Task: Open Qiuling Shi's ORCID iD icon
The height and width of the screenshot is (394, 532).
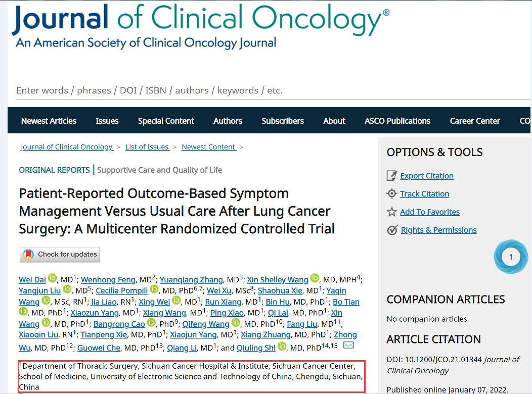Action: coord(282,347)
